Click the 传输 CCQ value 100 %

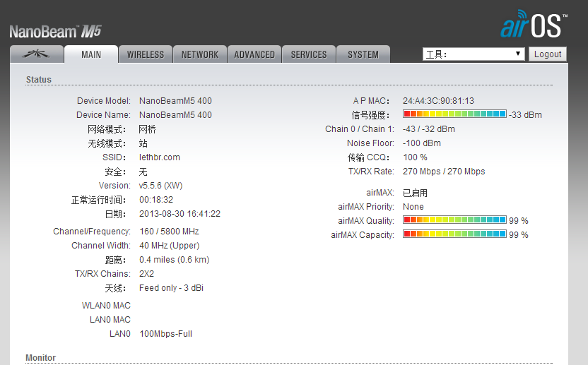pyautogui.click(x=415, y=157)
